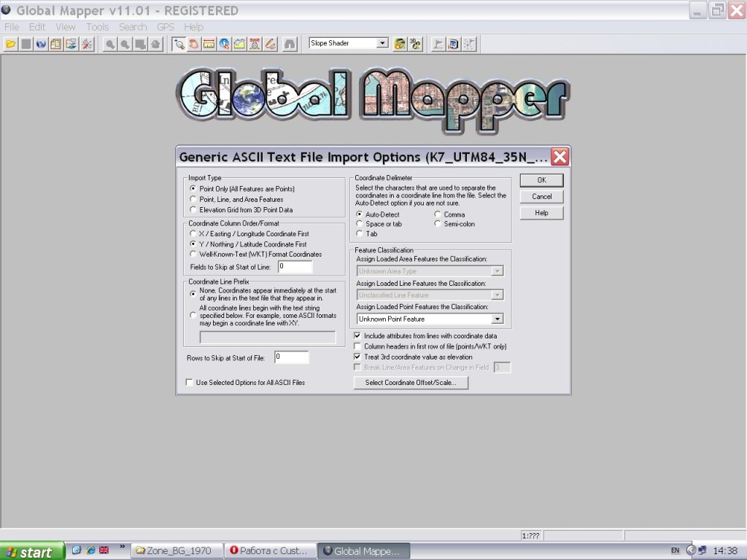Select the Zoom tool magnifier icon
747x560 pixels.
click(179, 44)
